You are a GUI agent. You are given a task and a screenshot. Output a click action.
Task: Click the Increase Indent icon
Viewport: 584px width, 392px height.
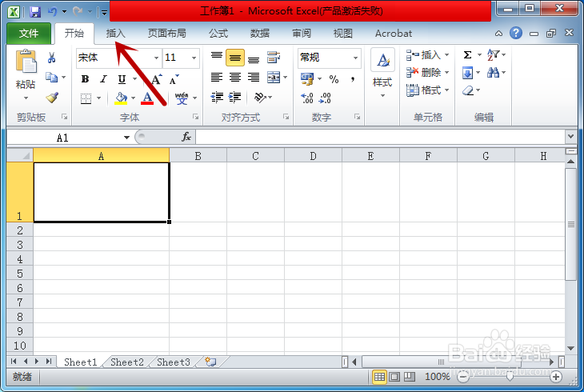(x=234, y=98)
